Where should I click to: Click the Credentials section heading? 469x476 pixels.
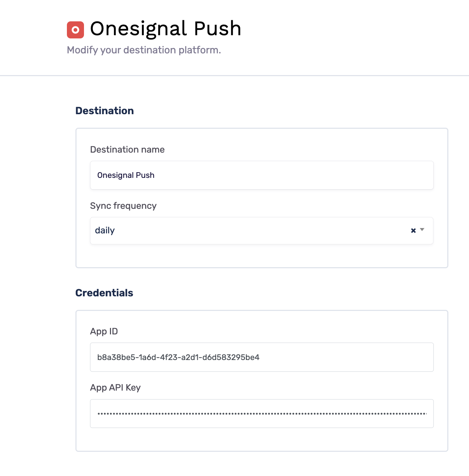104,293
